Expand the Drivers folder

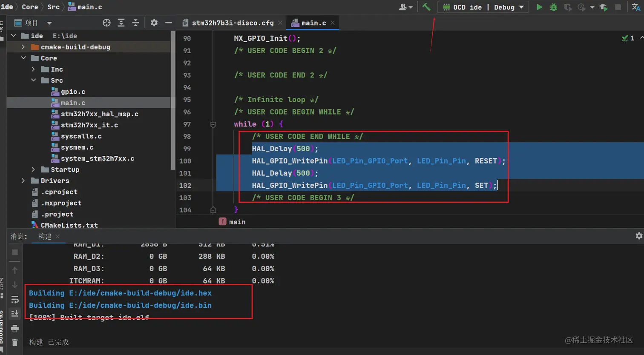click(x=23, y=180)
